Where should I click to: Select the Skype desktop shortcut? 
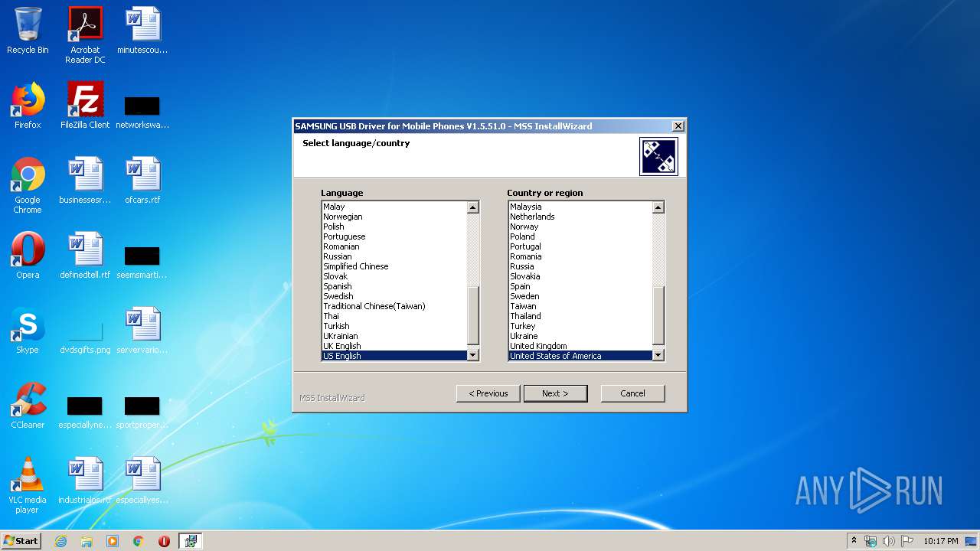[x=28, y=331]
